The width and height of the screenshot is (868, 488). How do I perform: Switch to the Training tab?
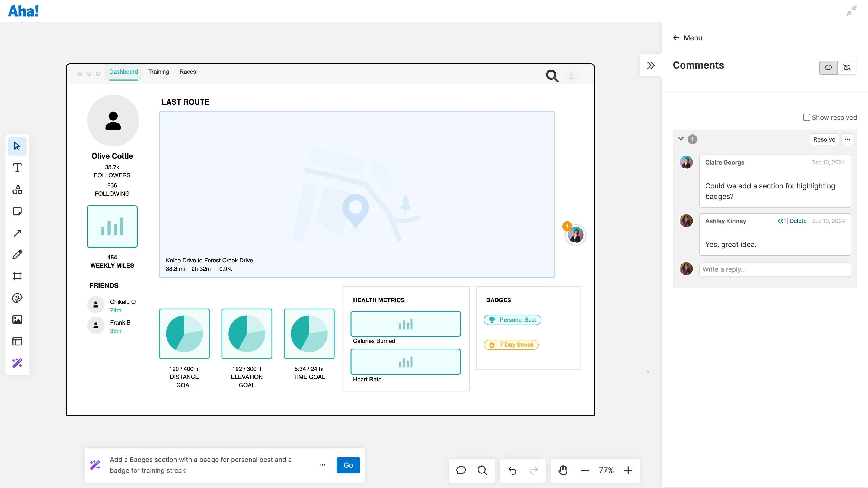click(x=158, y=72)
